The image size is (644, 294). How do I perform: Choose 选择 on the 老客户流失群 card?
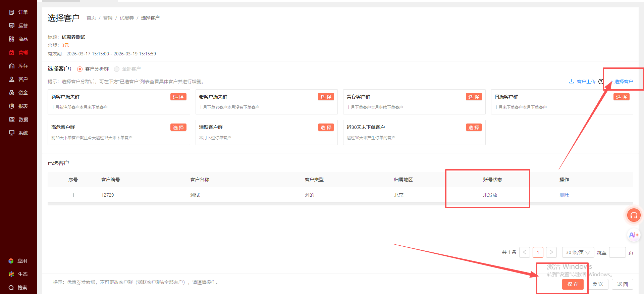[x=326, y=97]
